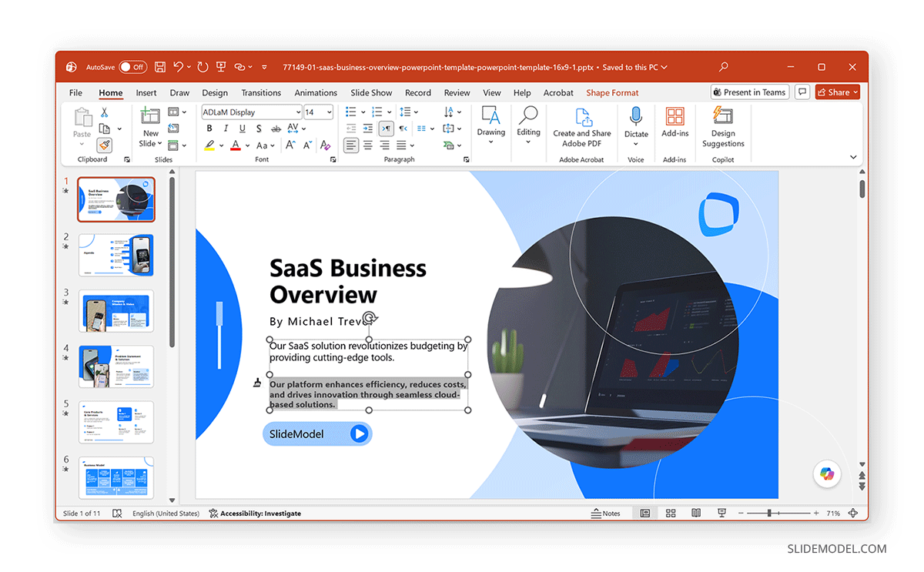Click the Copy icon in Clipboard group
This screenshot has width=924, height=572.
pos(104,129)
